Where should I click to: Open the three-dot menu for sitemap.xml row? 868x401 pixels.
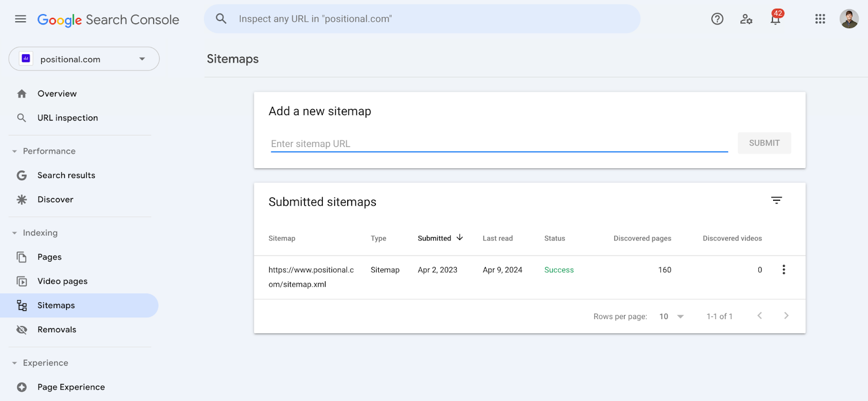(784, 270)
